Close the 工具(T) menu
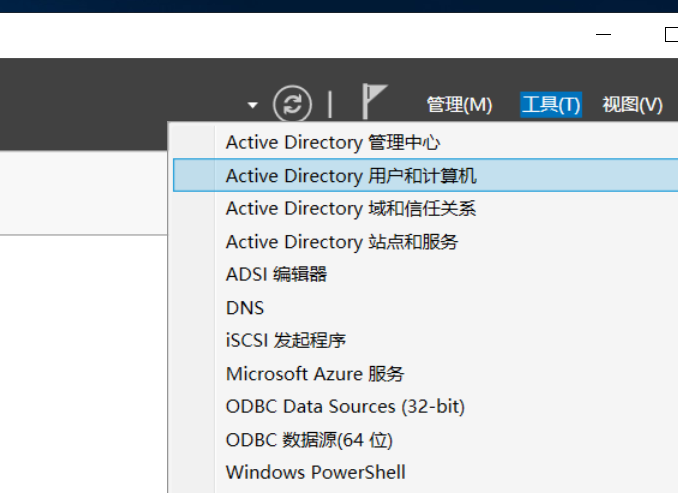 (x=551, y=105)
